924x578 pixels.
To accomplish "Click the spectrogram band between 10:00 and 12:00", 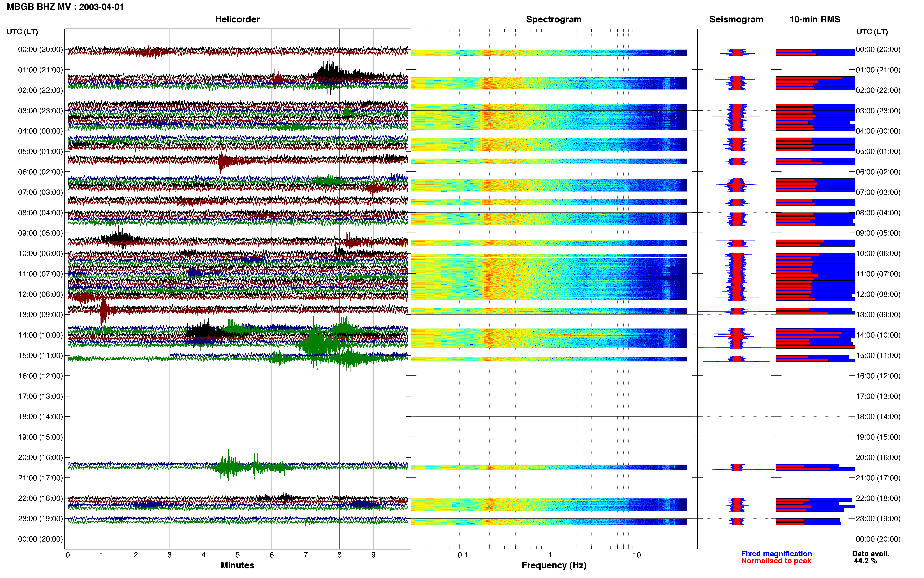I will (549, 277).
